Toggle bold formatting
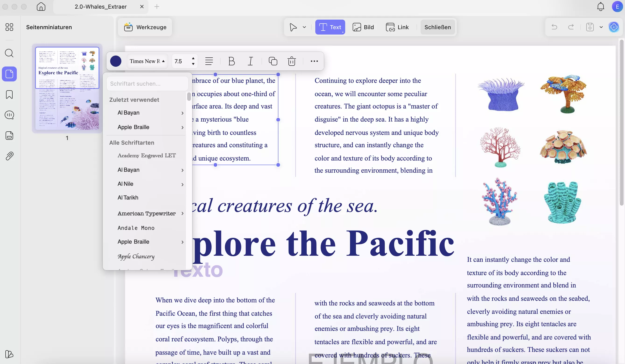625x364 pixels. [231, 61]
